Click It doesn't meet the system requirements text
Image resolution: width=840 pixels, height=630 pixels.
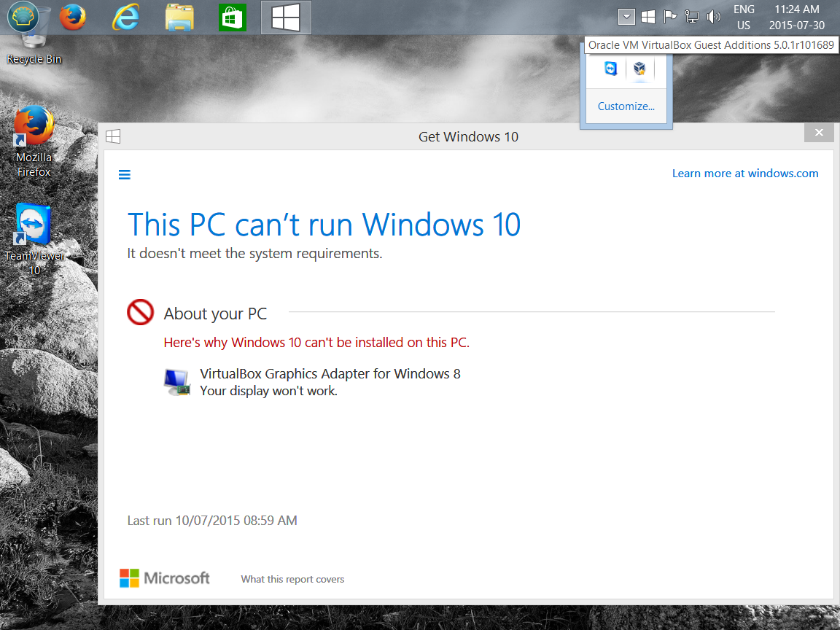[x=254, y=254]
